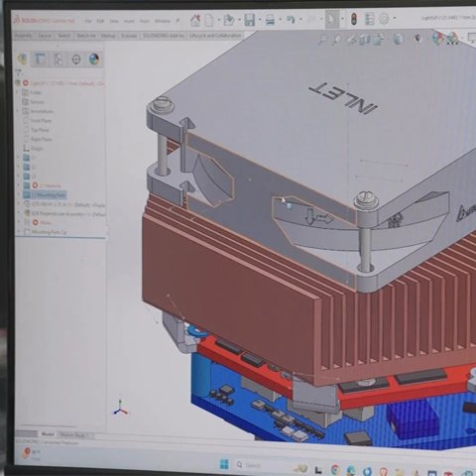The image size is (476, 476).
Task: Click the Open document icon
Action: click(x=228, y=20)
